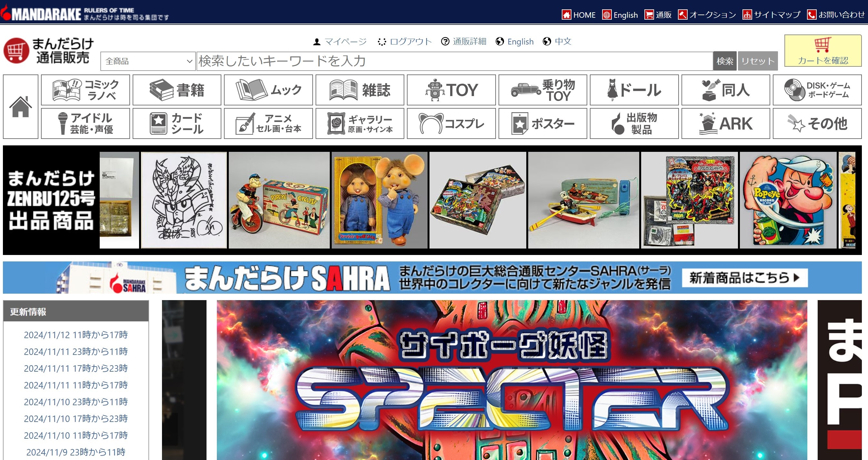Select English in the top dark bar

[620, 15]
